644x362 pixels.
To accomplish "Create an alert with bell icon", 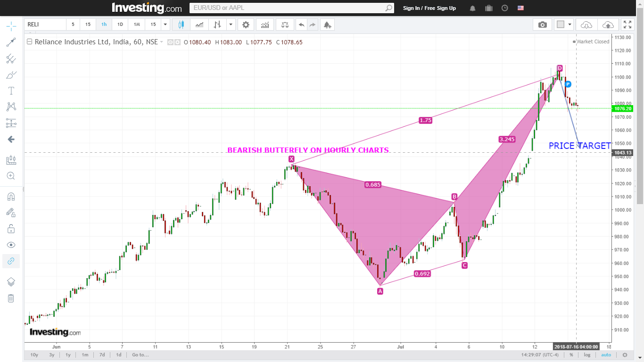I will pyautogui.click(x=328, y=25).
